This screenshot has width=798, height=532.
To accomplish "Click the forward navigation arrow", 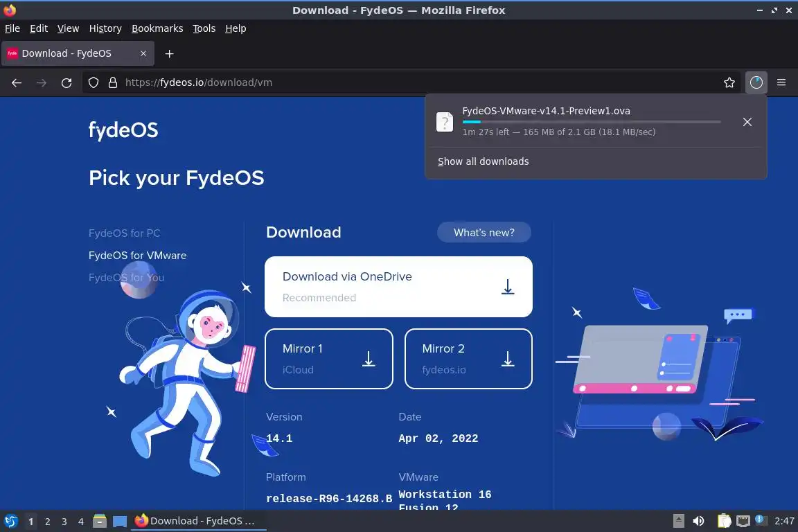I will 42,82.
